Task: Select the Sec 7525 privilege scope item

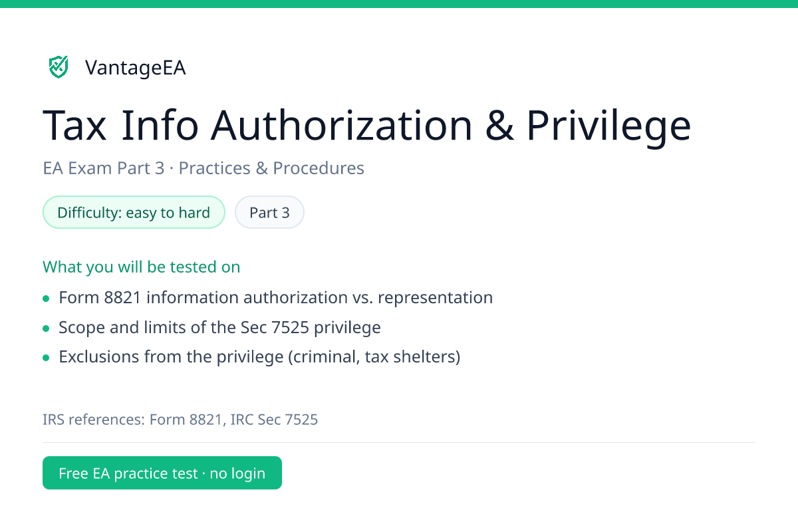Action: pyautogui.click(x=219, y=327)
